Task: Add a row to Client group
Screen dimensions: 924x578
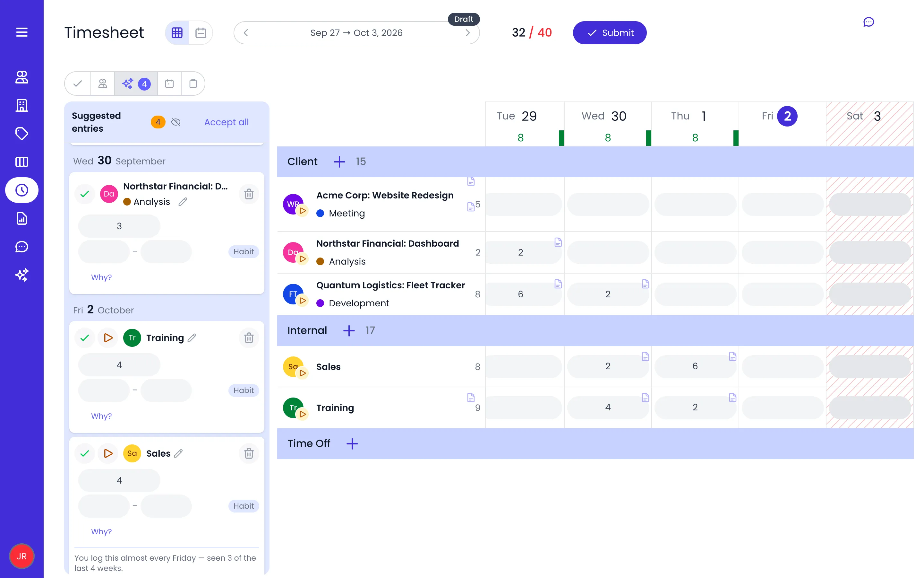Action: 339,161
